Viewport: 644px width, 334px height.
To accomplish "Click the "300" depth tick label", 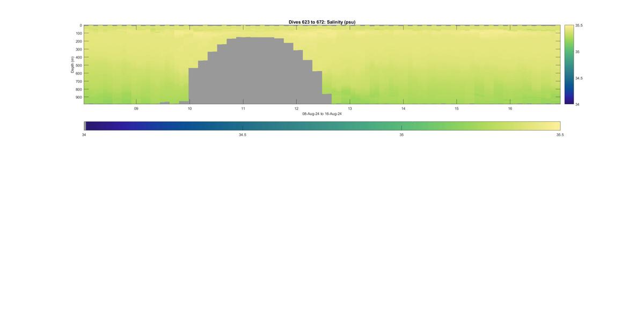I will coord(78,49).
